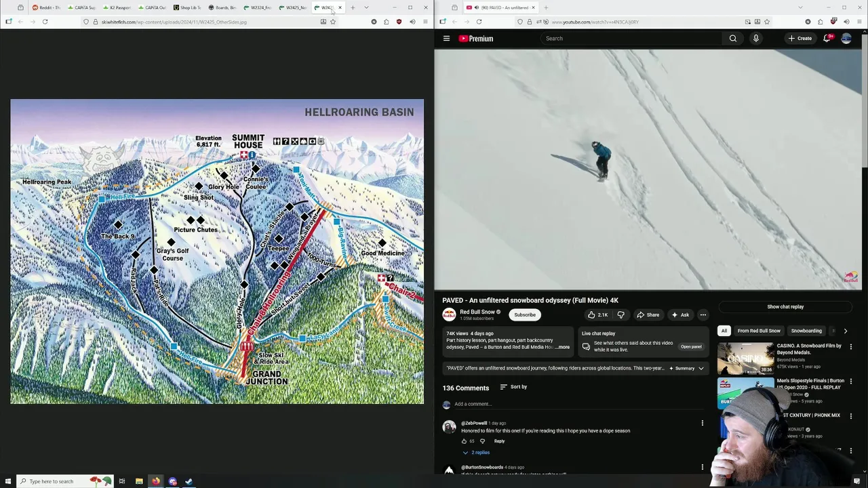The image size is (868, 488).
Task: Open new tab in left browser
Action: 353,7
